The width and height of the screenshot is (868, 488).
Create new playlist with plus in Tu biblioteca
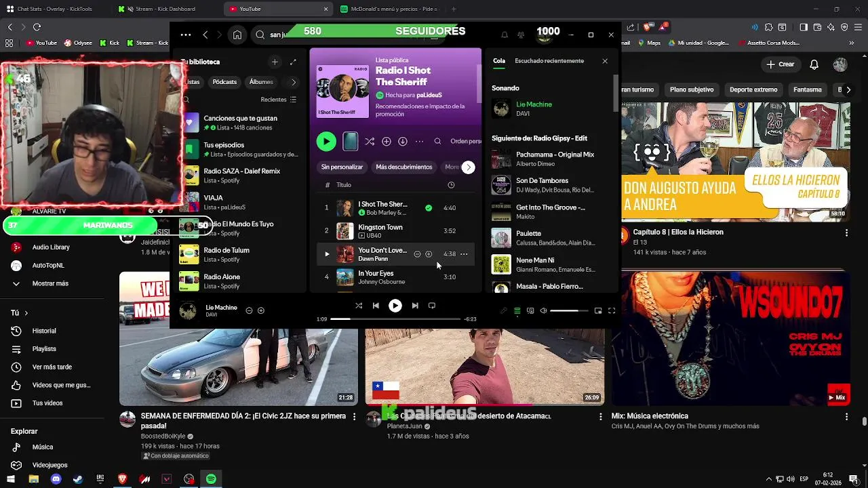tap(275, 62)
